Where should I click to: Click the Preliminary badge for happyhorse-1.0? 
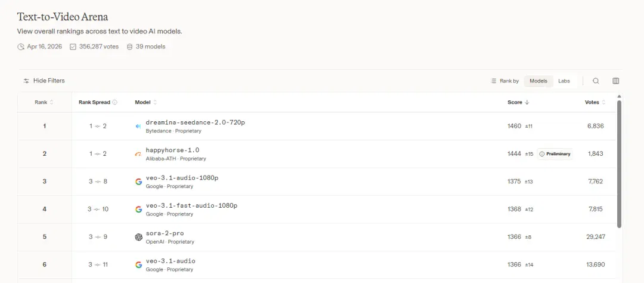[555, 154]
